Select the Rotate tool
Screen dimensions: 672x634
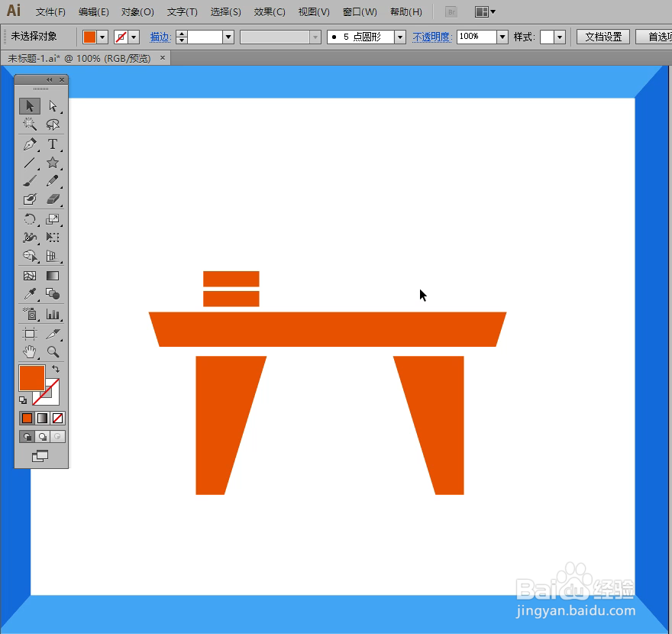[30, 219]
